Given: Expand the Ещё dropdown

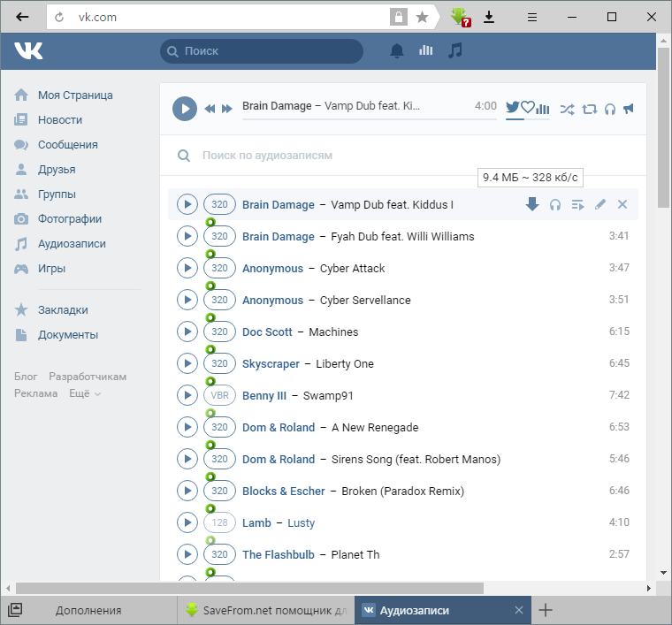Looking at the screenshot, I should [x=85, y=393].
